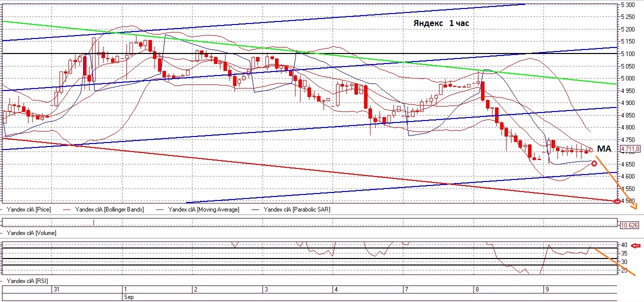Select the RSI scale label 35

click(x=624, y=253)
